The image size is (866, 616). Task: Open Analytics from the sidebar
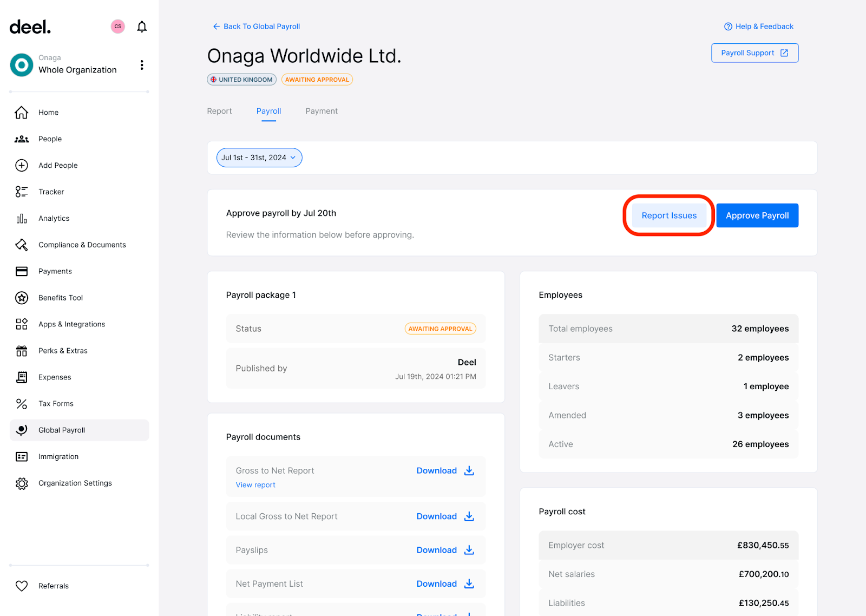(x=79, y=219)
